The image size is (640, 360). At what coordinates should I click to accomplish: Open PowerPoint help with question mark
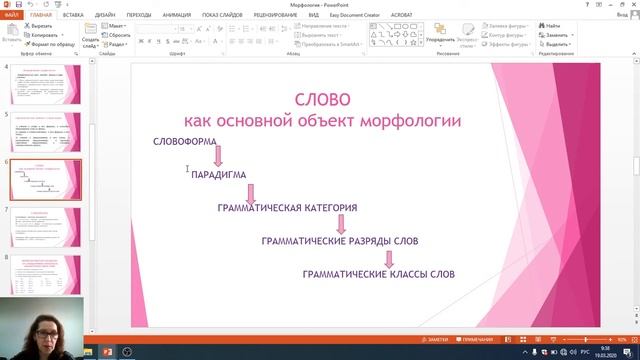[587, 4]
